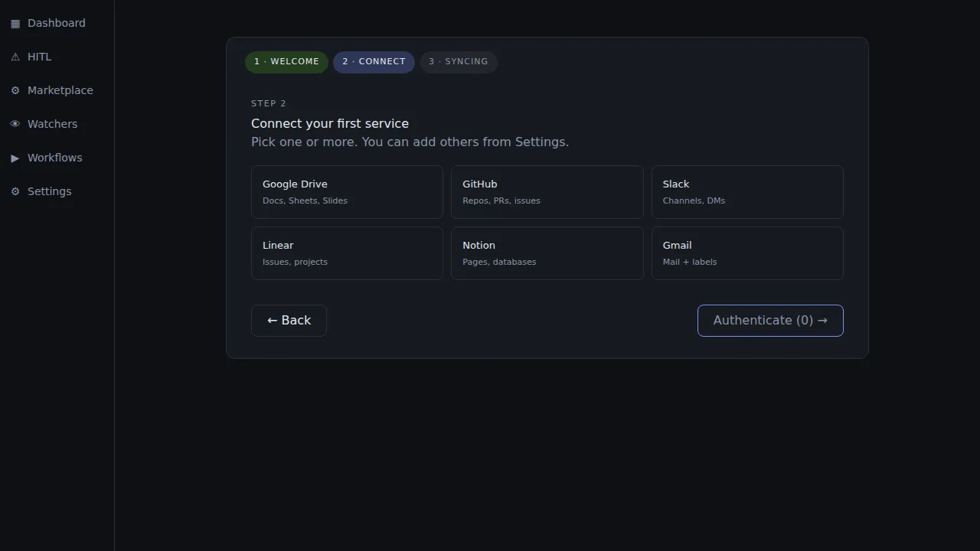Click the Marketplace gear icon
The width and height of the screenshot is (980, 551).
(15, 91)
